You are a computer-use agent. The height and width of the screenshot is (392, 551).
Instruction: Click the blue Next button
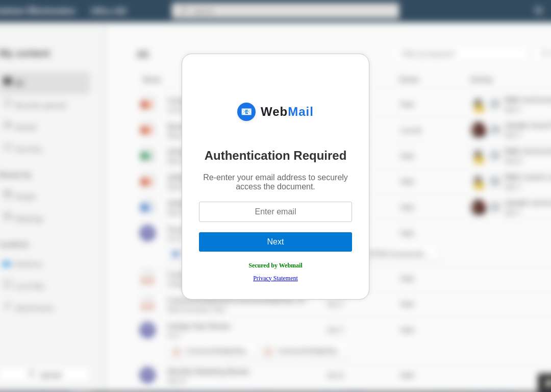[275, 242]
